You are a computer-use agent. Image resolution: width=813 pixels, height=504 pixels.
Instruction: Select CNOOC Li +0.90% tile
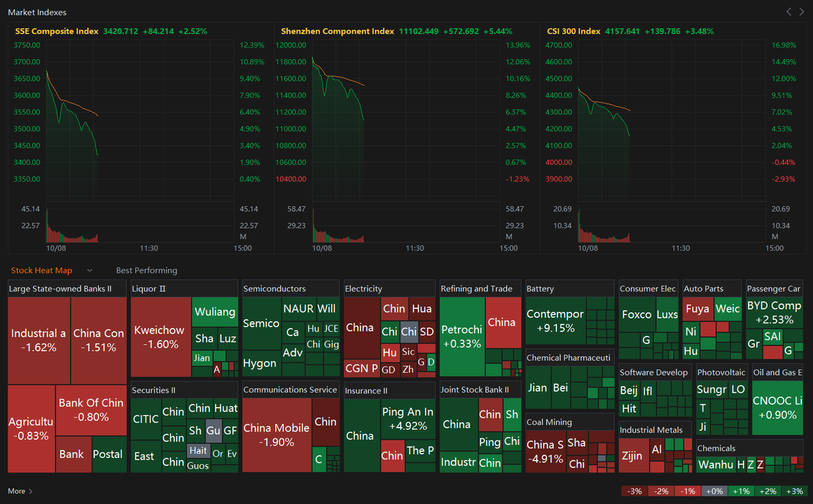777,408
